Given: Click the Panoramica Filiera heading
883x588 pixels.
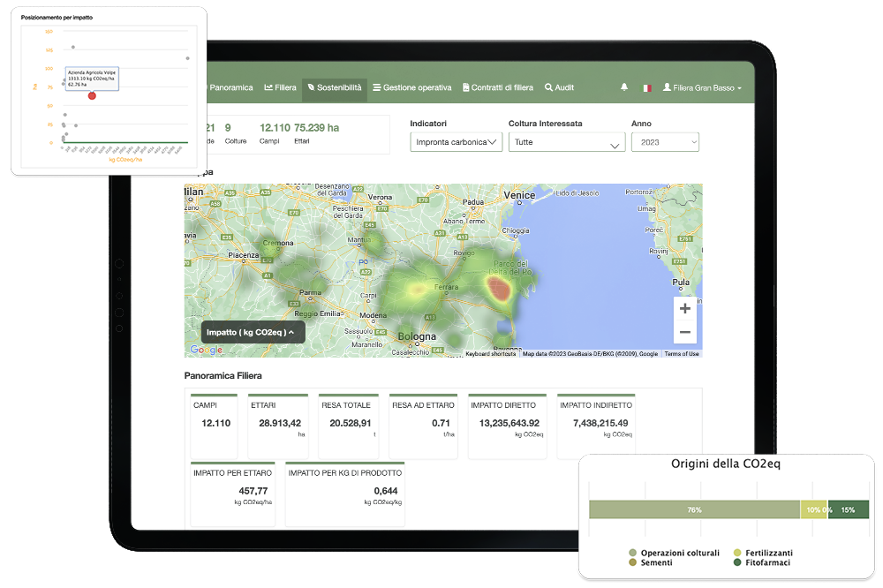Looking at the screenshot, I should (223, 376).
